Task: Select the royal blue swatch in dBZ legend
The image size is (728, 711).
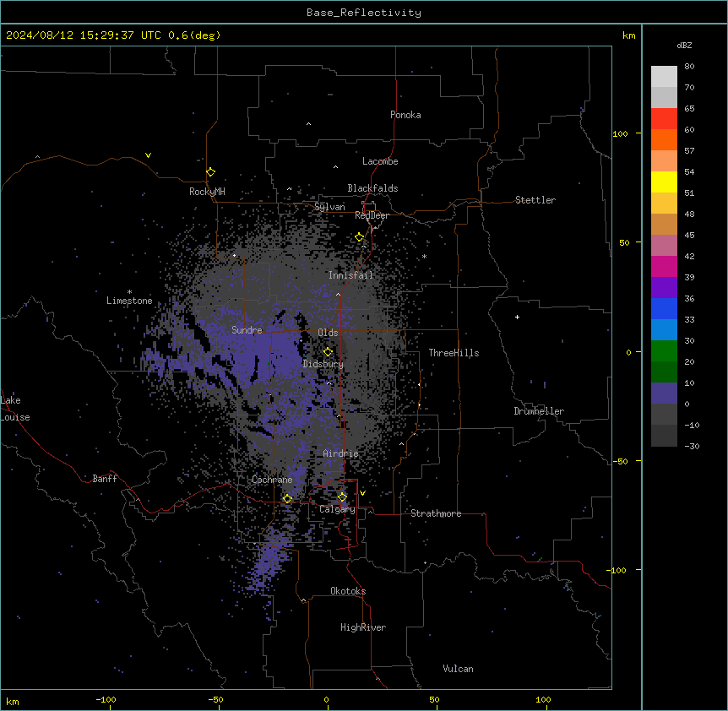Action: pyautogui.click(x=664, y=308)
